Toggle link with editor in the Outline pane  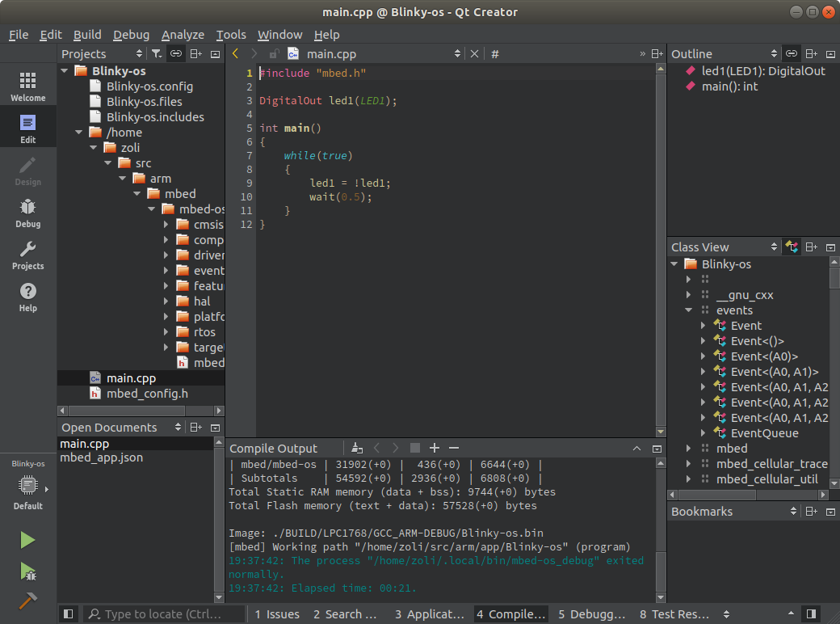792,53
